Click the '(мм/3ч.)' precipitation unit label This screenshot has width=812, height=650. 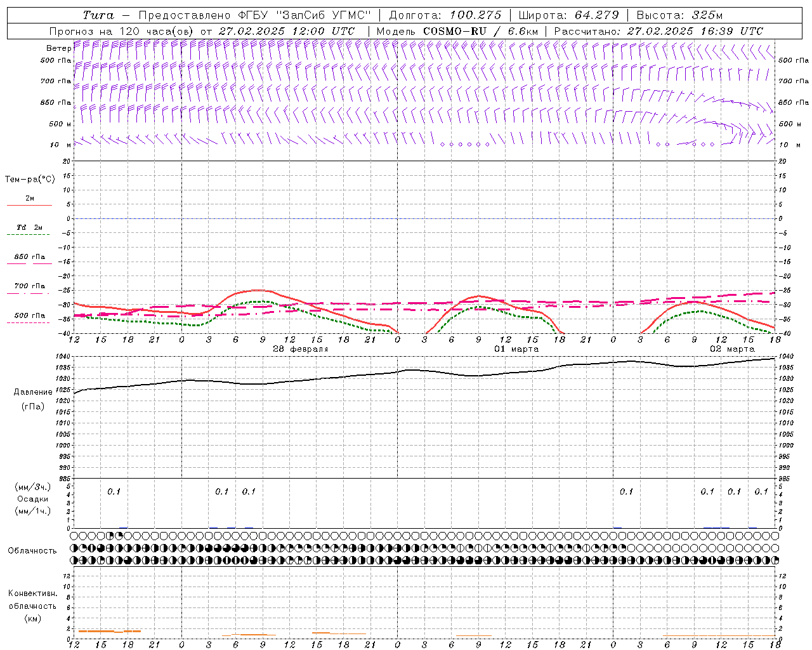pyautogui.click(x=32, y=487)
